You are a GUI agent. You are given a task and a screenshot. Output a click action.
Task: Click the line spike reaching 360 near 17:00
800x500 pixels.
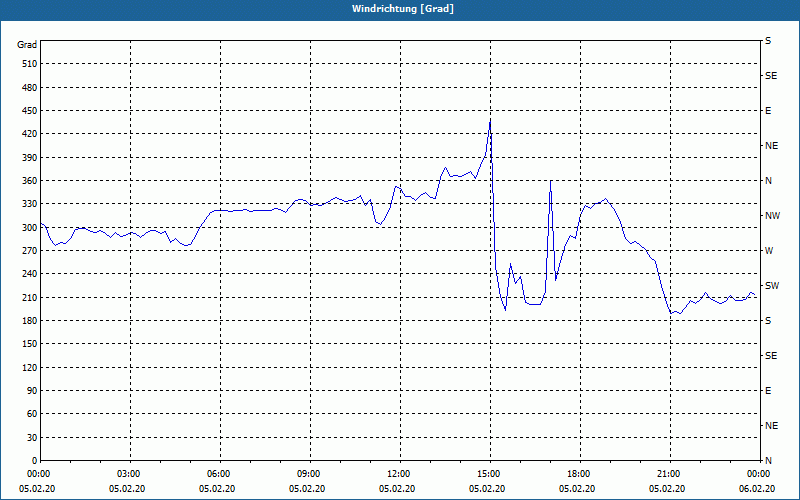tap(551, 181)
